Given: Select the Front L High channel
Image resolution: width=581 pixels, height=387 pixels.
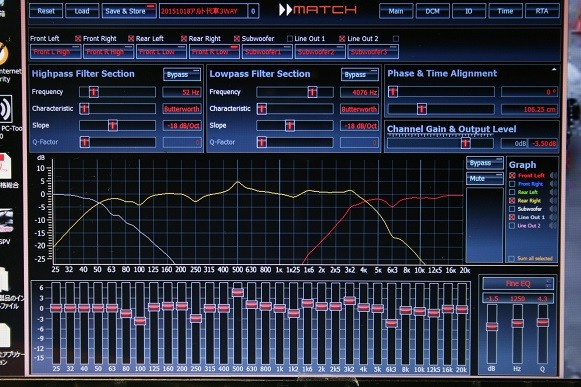Looking at the screenshot, I should tap(55, 52).
